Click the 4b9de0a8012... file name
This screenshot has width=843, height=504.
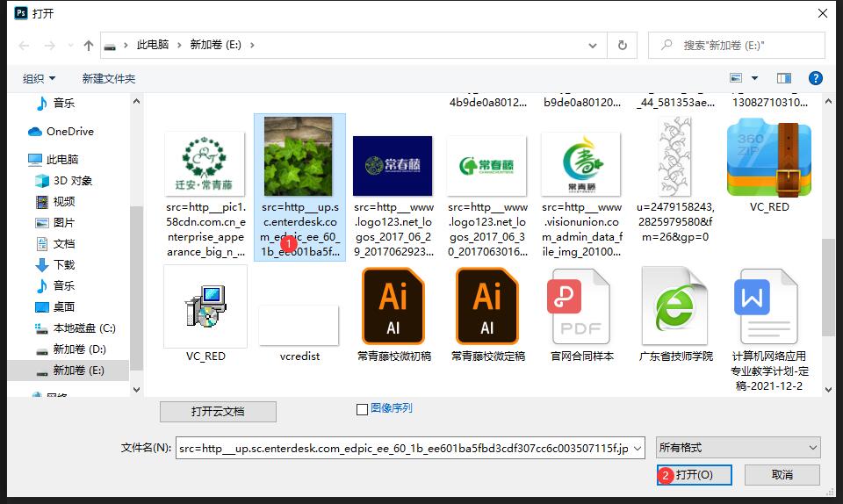tap(487, 102)
